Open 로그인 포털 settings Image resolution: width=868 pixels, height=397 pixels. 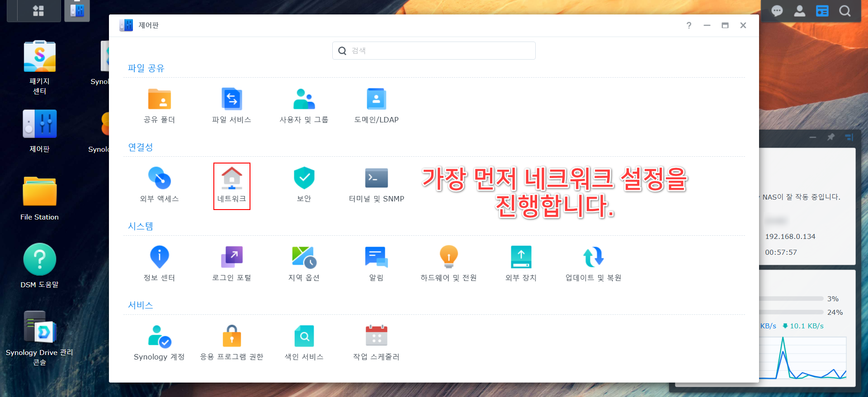click(x=231, y=265)
